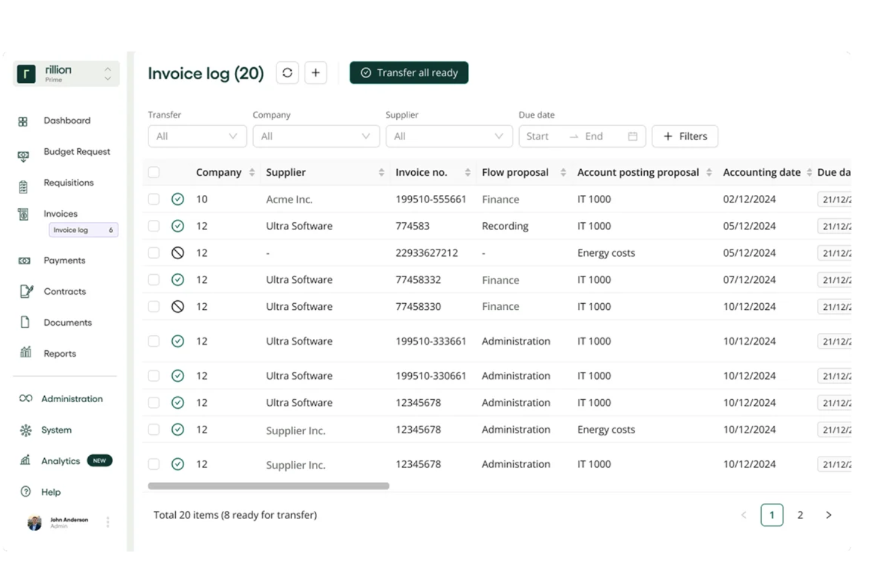882x588 pixels.
Task: Sort by the Company column
Action: point(252,172)
